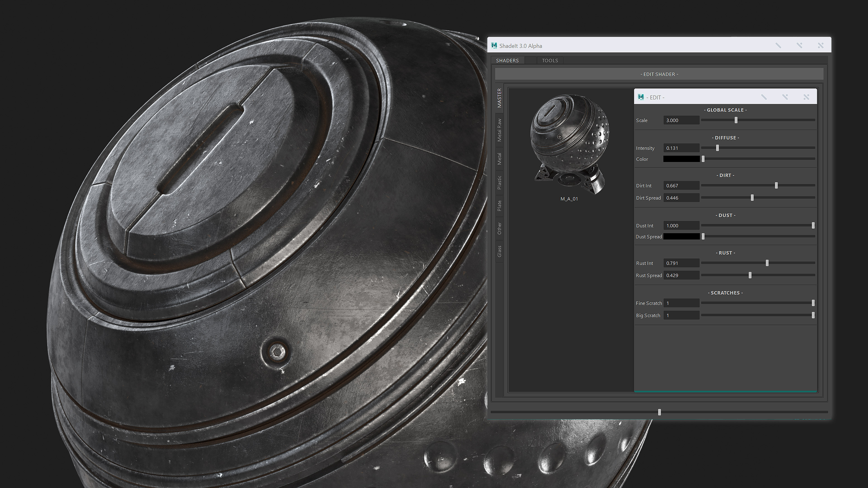Viewport: 868px width, 488px height.
Task: Click the DIFFUSE section header
Action: pos(725,137)
